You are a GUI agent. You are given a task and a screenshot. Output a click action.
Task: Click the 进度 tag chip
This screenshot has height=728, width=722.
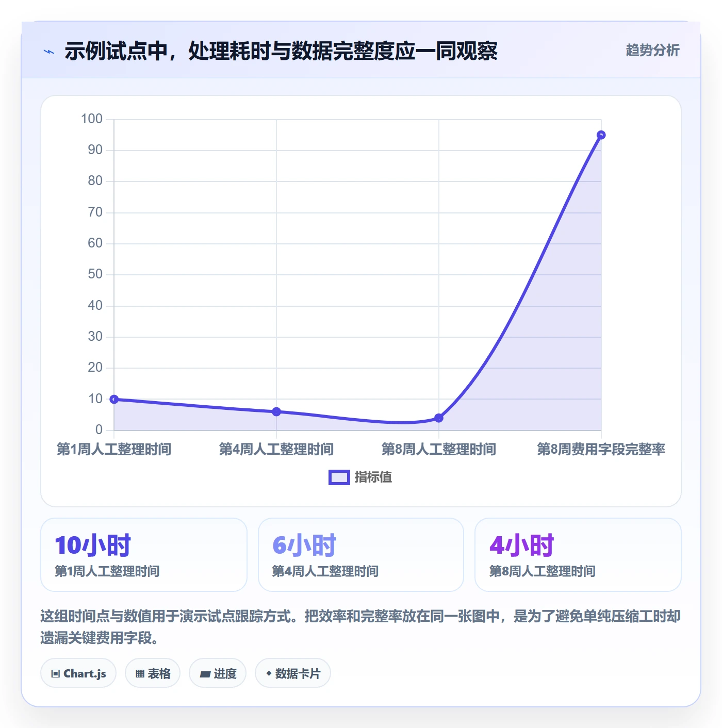tap(218, 673)
